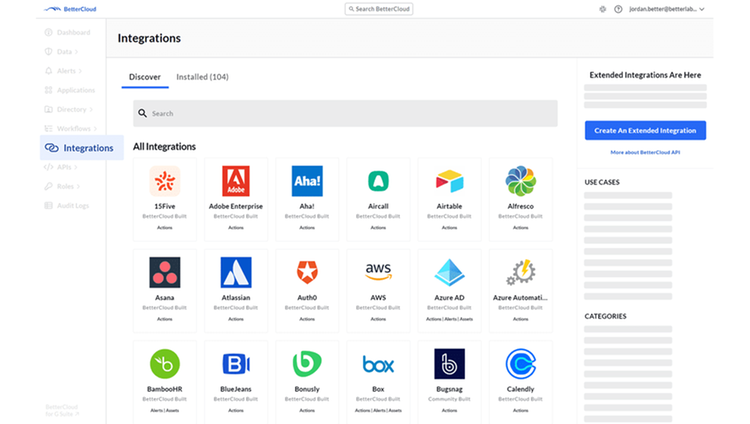Select the Adobe Enterprise logo
The height and width of the screenshot is (424, 750).
tap(236, 181)
